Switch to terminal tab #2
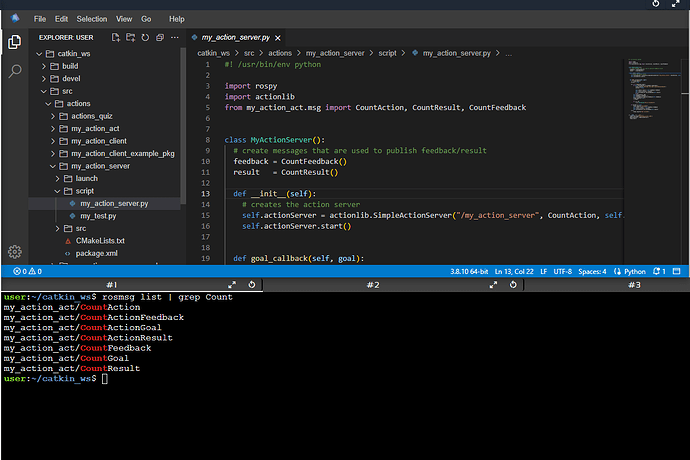Screen dimensions: 690x460 point(373,285)
